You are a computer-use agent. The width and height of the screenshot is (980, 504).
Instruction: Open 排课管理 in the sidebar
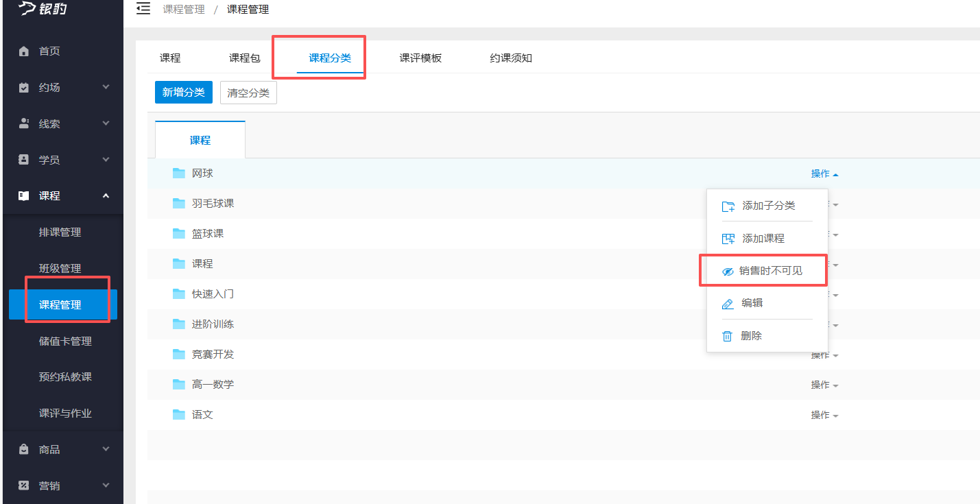point(60,232)
